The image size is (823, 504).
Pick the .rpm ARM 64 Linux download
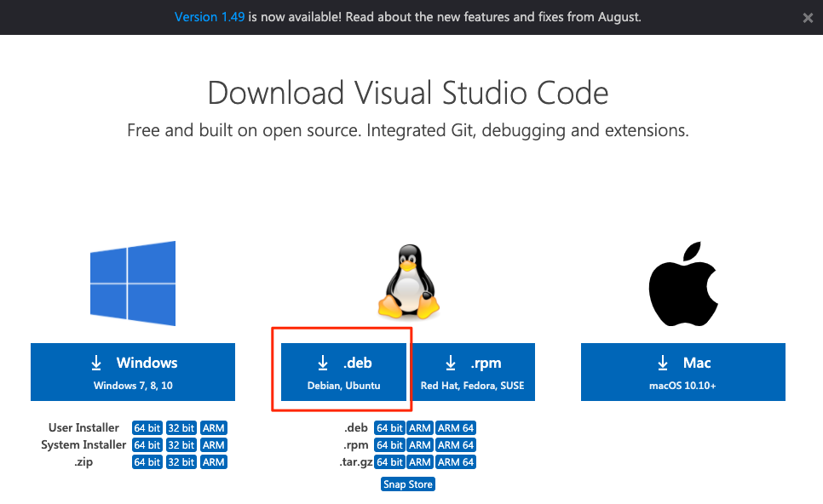click(x=456, y=445)
